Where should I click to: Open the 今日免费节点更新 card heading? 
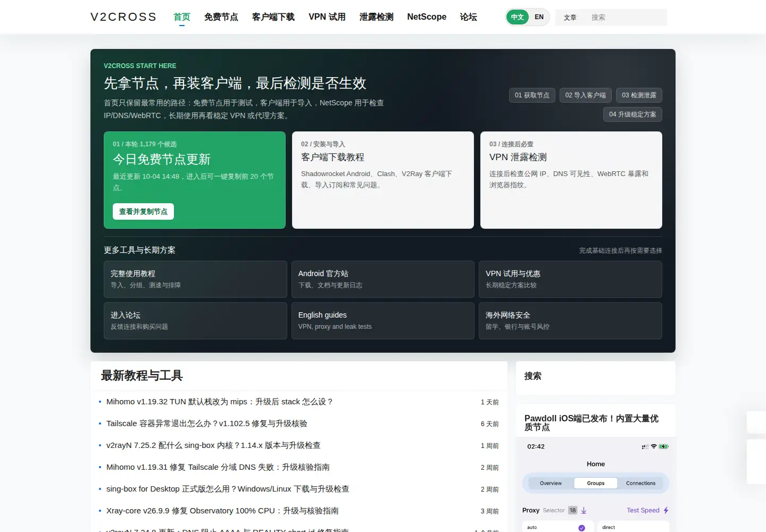162,159
